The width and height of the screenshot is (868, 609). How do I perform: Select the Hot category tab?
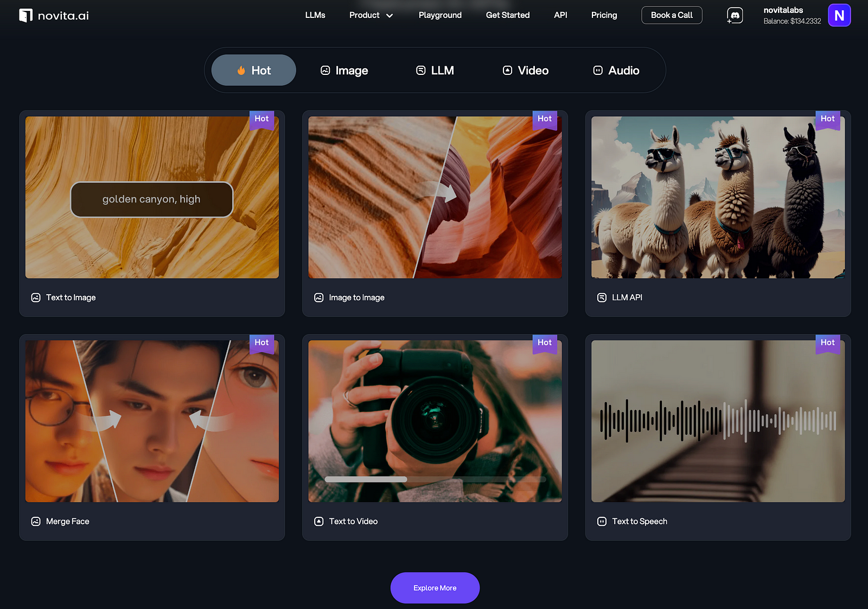pos(253,70)
